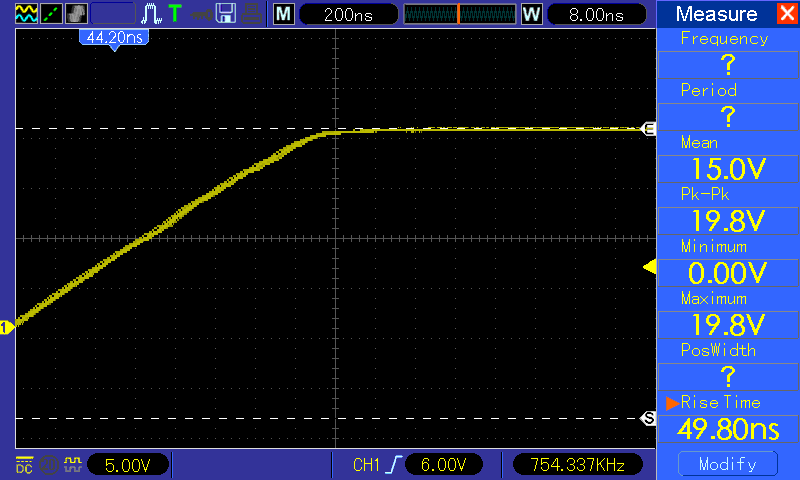Toggle the DC coupling indicator
Viewport: 800px width, 480px height.
tap(24, 465)
